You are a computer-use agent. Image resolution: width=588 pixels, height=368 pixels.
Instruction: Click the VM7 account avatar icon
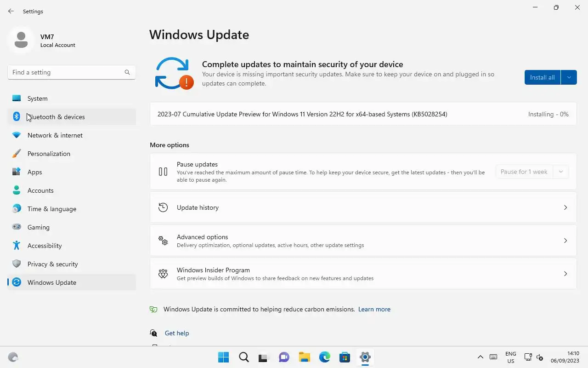pyautogui.click(x=21, y=40)
